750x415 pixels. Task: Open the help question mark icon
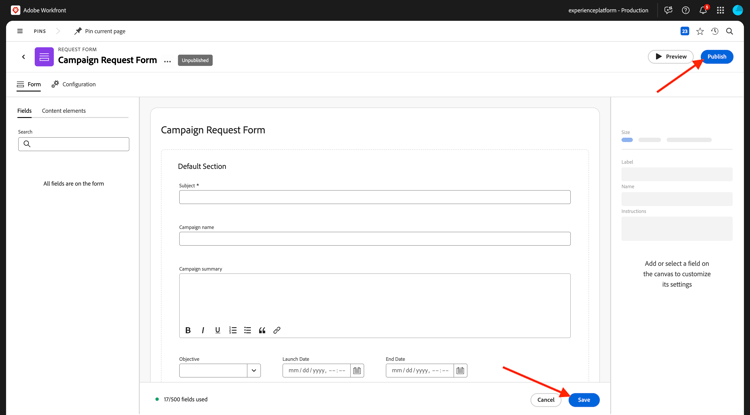coord(686,10)
